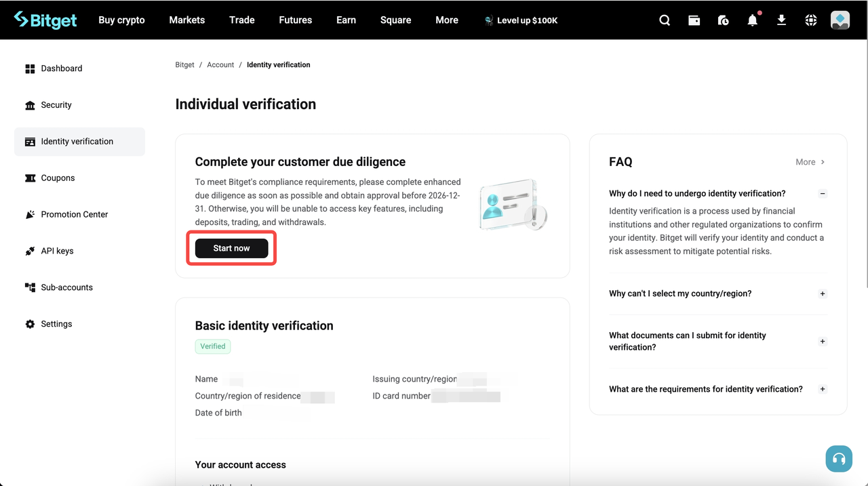Expand "Why can't I select my country/region?"
The image size is (868, 486).
point(822,293)
